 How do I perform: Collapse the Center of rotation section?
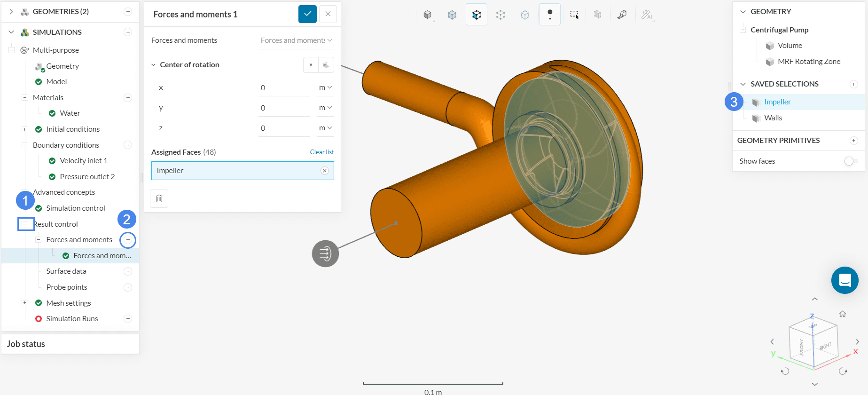coord(153,65)
